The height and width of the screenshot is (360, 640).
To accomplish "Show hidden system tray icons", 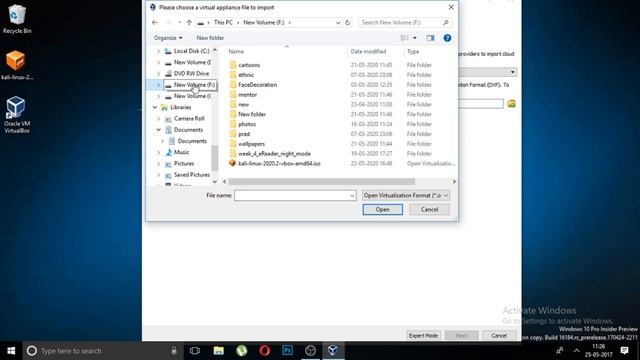I will point(576,351).
